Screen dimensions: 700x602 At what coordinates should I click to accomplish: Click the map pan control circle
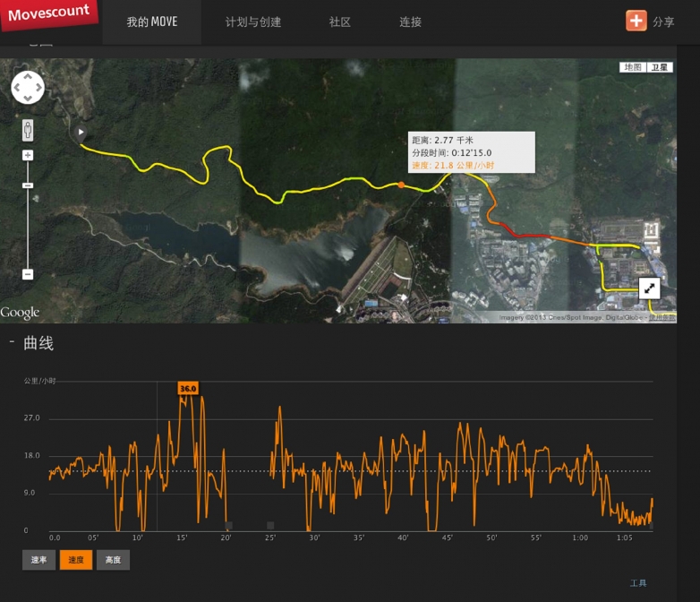(28, 88)
